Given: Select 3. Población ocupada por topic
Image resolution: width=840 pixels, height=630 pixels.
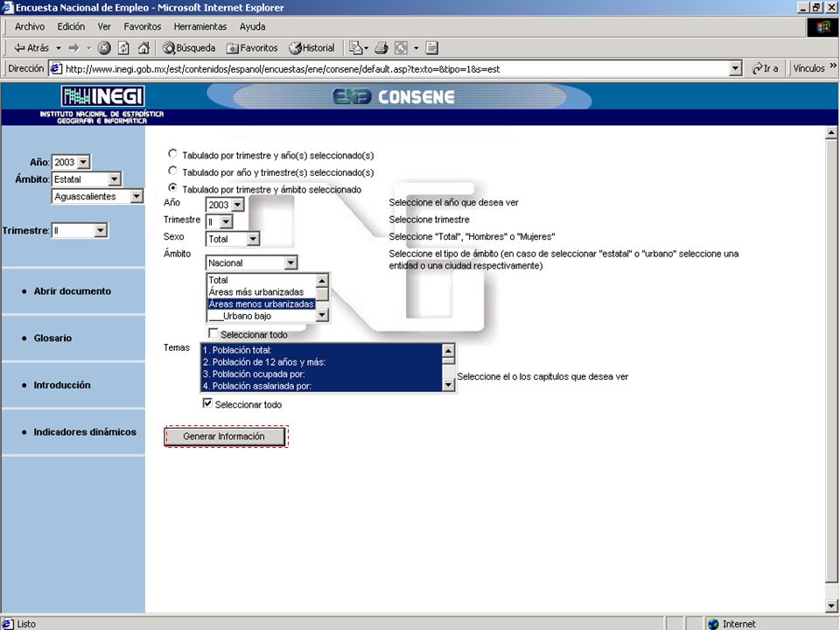Looking at the screenshot, I should pyautogui.click(x=321, y=374).
